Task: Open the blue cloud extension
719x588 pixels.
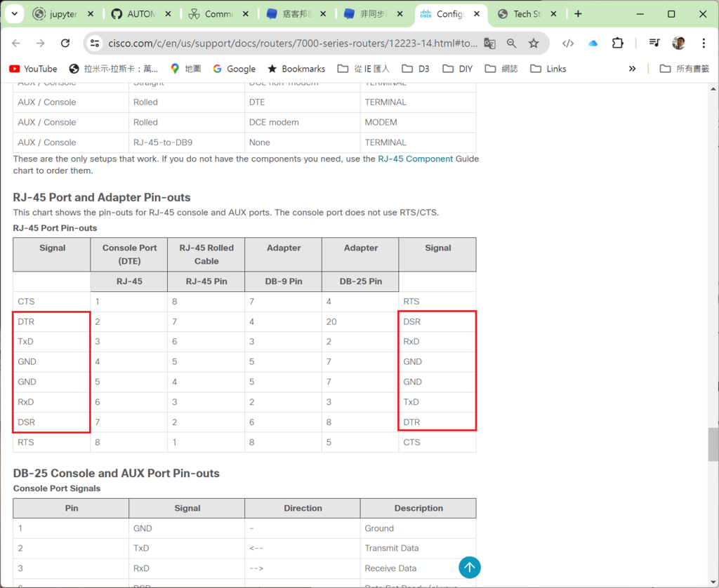Action: point(593,43)
